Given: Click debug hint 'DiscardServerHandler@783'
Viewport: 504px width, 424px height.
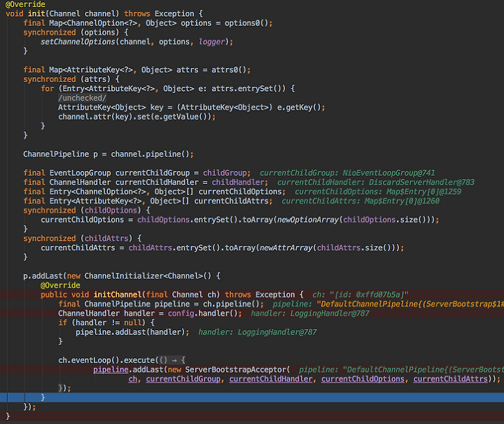Looking at the screenshot, I should (x=421, y=182).
